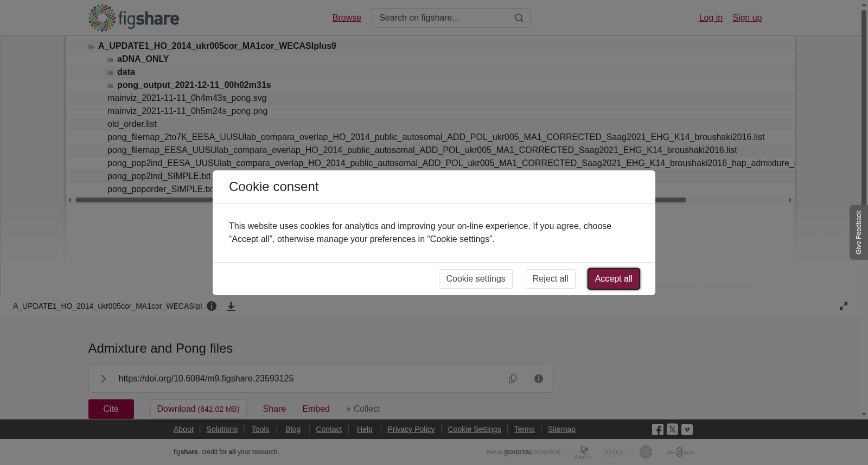This screenshot has height=465, width=868.
Task: Click + Collect
Action: [x=363, y=409]
